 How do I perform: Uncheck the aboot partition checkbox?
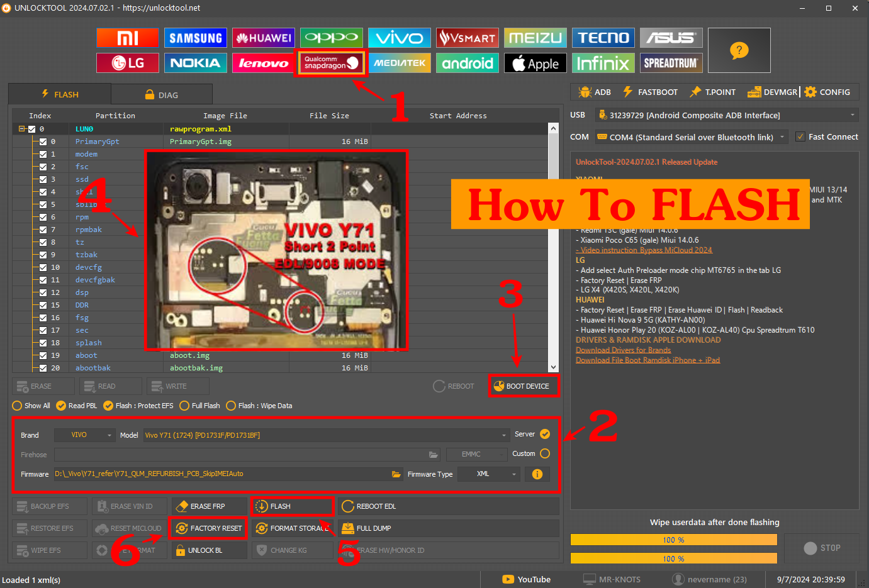43,355
